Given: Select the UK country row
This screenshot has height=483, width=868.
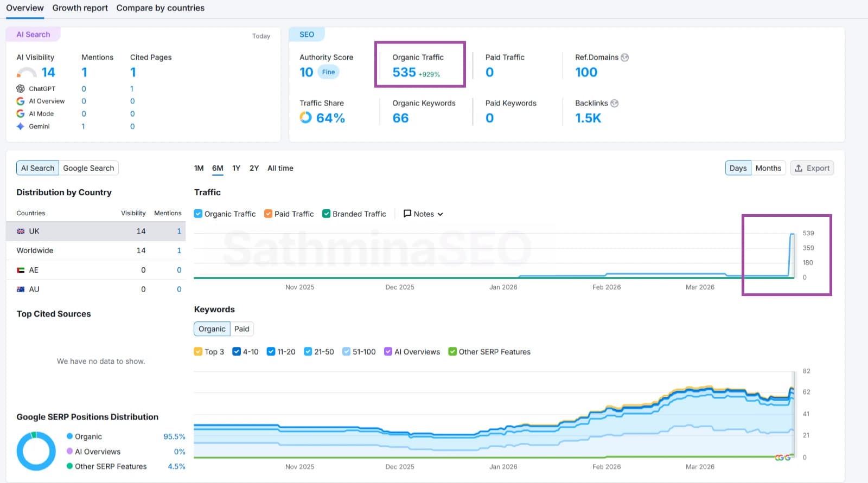Looking at the screenshot, I should coord(95,231).
